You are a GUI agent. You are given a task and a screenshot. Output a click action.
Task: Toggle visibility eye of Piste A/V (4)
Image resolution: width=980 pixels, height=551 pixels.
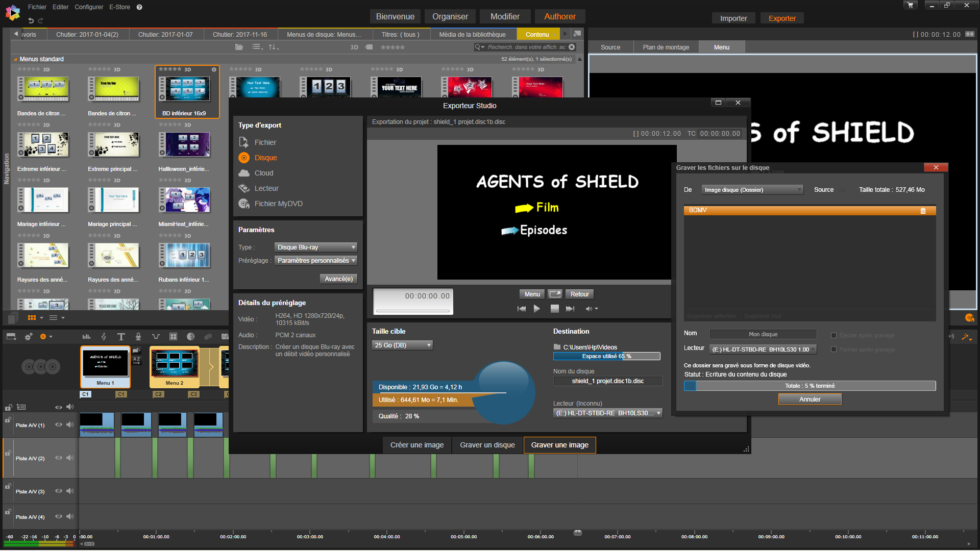pos(59,517)
